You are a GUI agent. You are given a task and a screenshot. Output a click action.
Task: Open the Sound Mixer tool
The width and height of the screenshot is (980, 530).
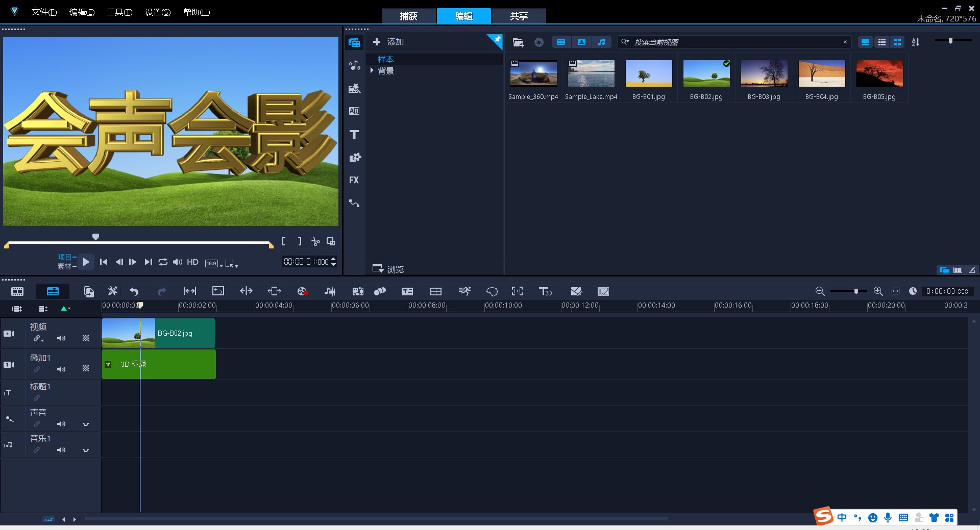coord(330,291)
